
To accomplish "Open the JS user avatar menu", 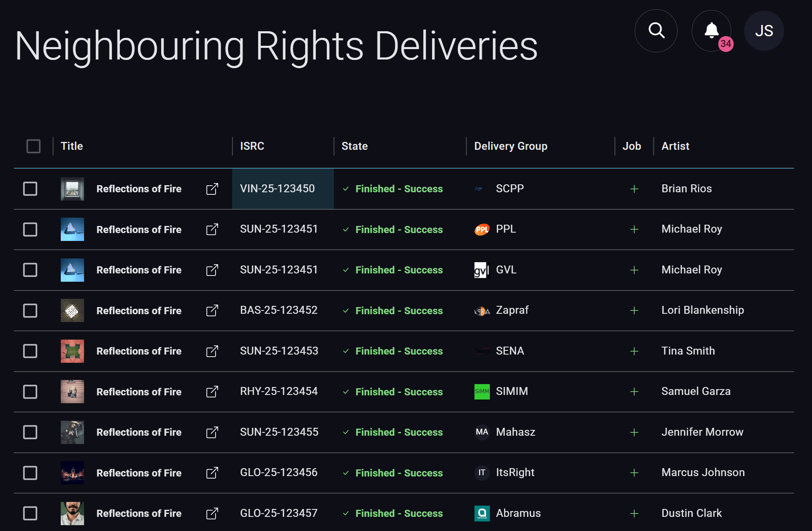I will click(x=764, y=31).
